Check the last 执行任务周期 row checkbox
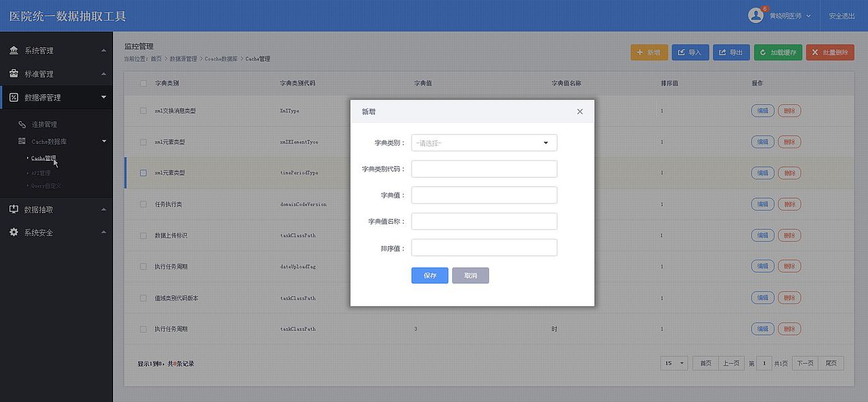 click(143, 329)
